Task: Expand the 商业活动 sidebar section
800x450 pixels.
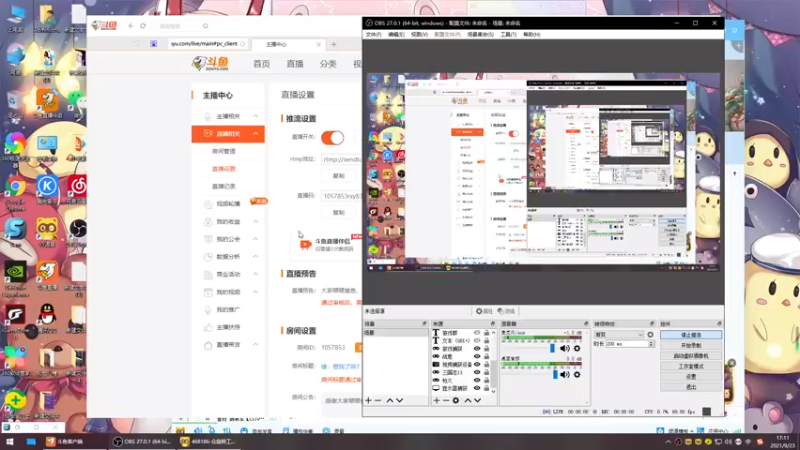Action: [256, 274]
